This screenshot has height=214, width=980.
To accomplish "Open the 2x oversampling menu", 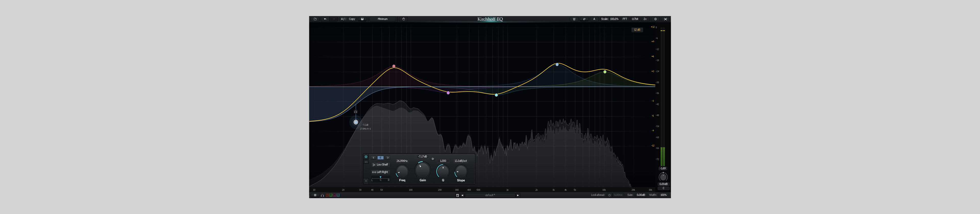I will pyautogui.click(x=645, y=19).
